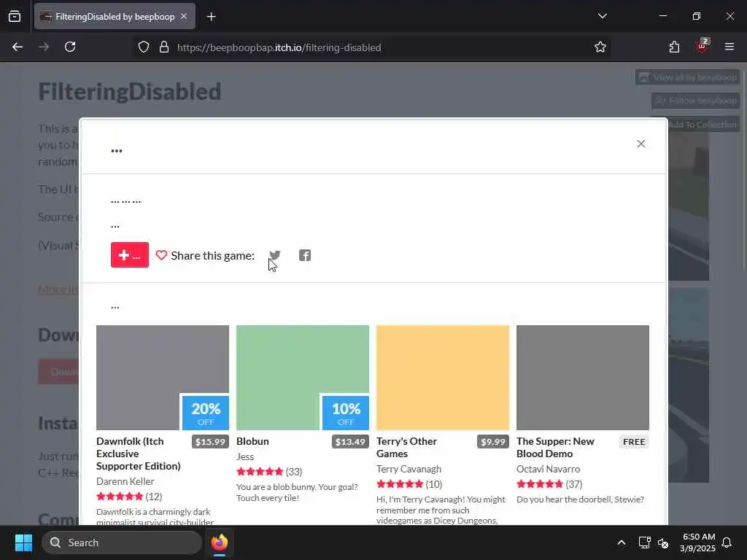The width and height of the screenshot is (747, 560).
Task: Go back with browser back arrow
Action: [x=18, y=47]
